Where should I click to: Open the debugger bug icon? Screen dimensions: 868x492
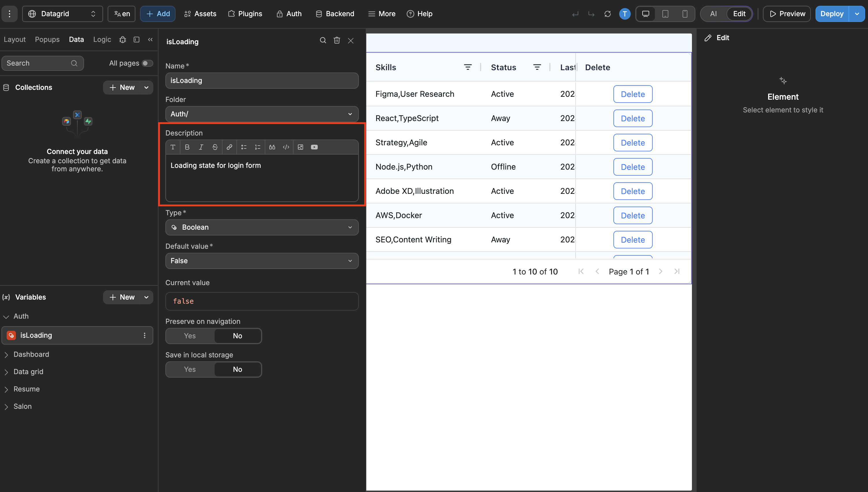coord(123,40)
